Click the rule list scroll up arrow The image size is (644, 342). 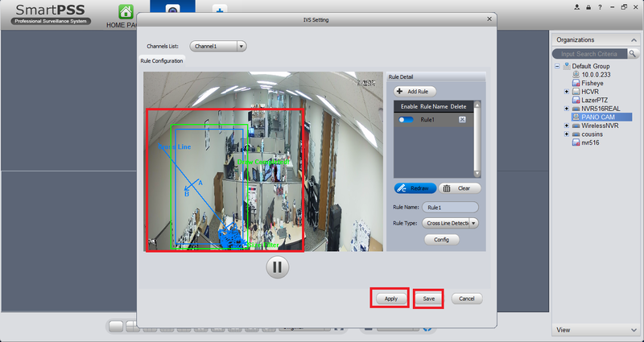(477, 105)
